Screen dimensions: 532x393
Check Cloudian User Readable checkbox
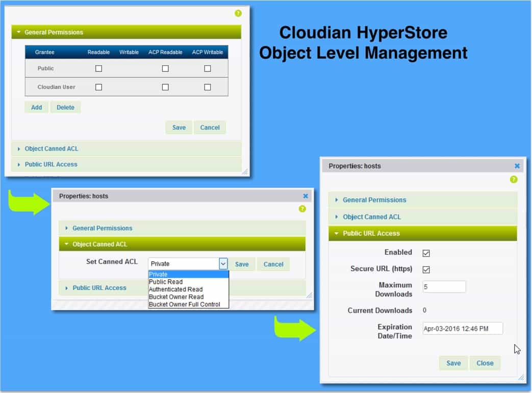99,87
